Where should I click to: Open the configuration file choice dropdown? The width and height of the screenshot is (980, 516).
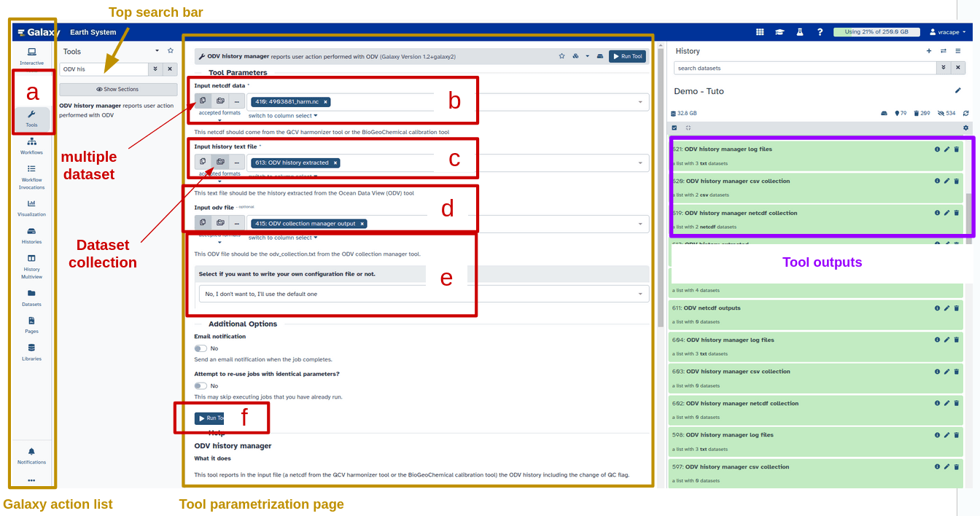pos(423,294)
